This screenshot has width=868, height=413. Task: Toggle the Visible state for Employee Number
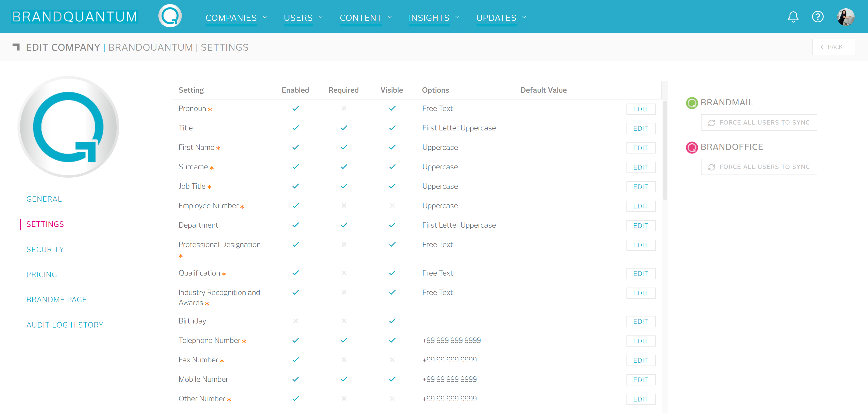tap(392, 205)
